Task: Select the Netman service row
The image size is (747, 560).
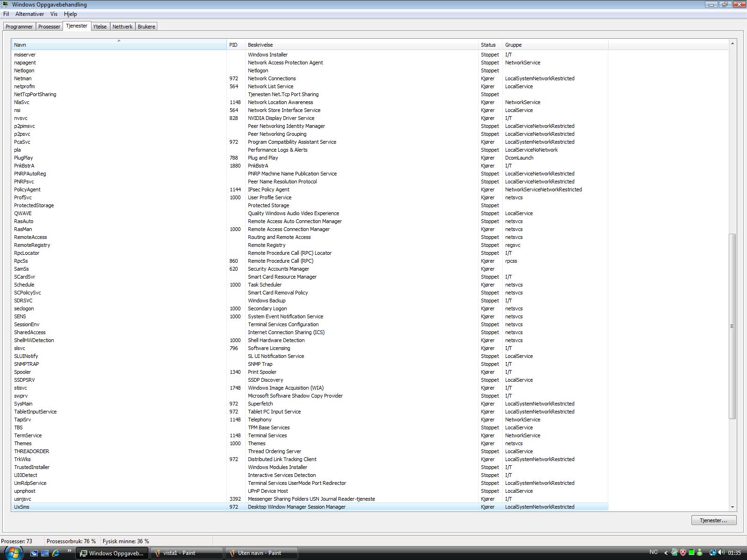Action: point(310,78)
